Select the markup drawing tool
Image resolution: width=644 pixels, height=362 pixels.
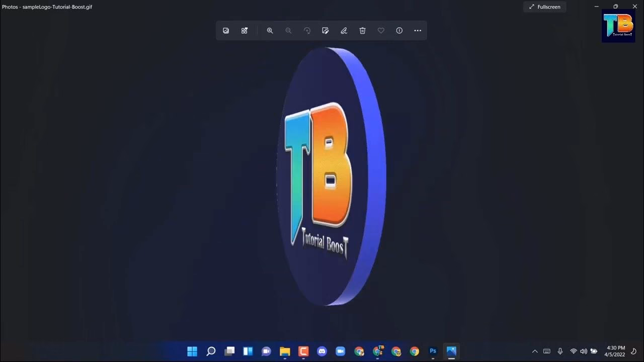[344, 30]
